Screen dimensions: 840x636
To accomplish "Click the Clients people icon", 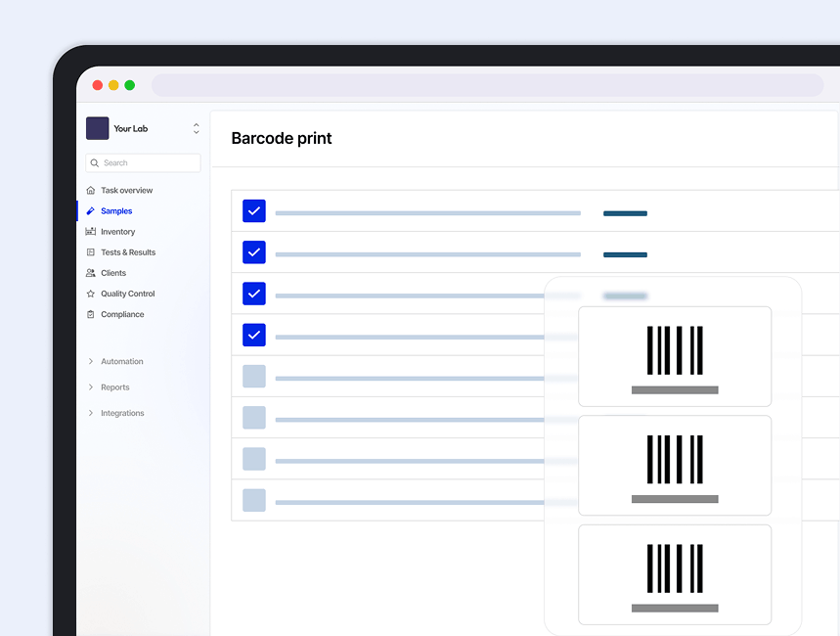I will click(x=92, y=272).
